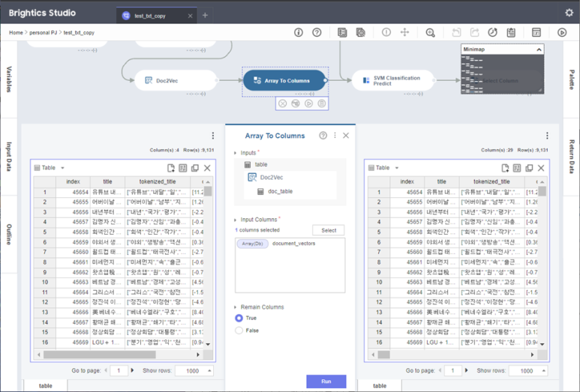
Task: Click the stacked pages search toolbar icon
Action: pos(361,32)
